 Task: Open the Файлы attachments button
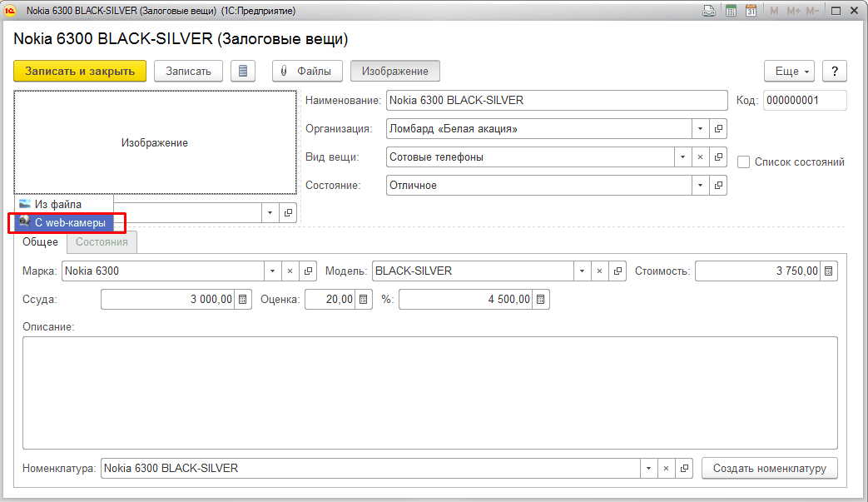307,72
